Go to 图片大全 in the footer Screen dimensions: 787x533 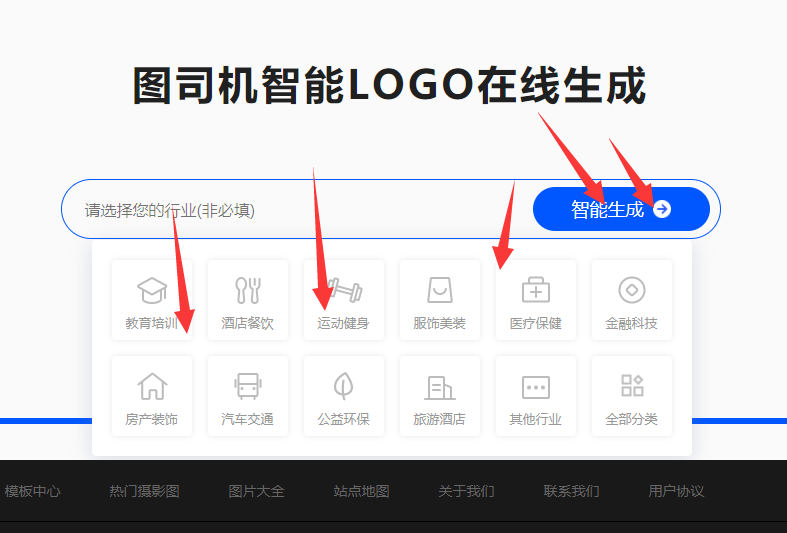coord(256,491)
